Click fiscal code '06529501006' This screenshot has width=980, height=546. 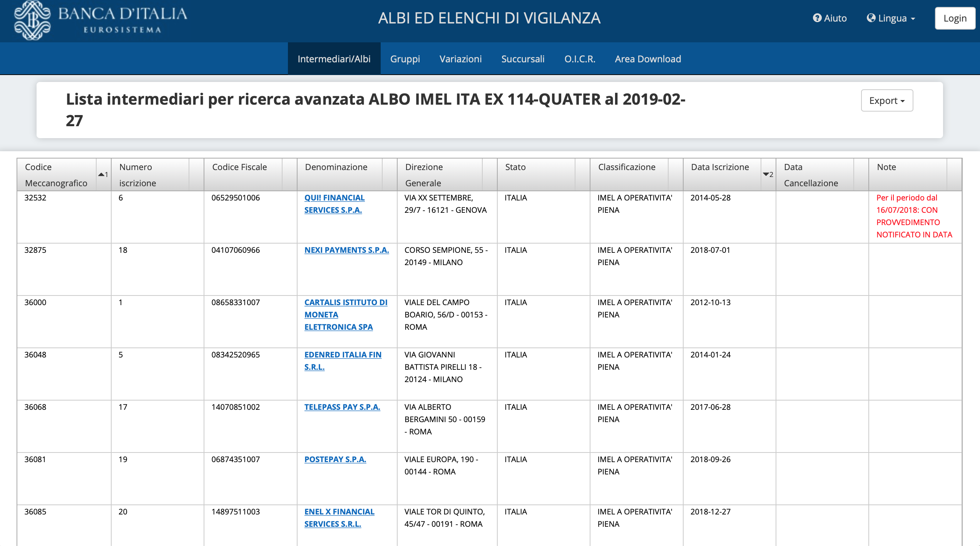(236, 198)
